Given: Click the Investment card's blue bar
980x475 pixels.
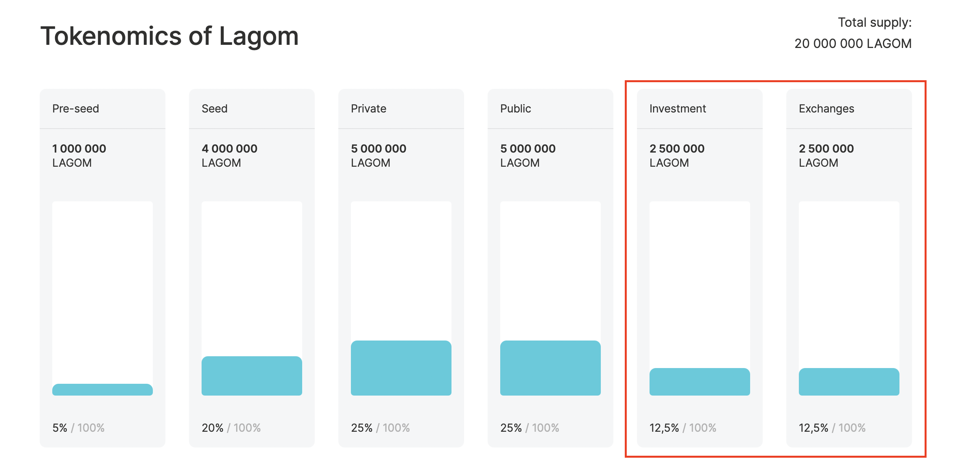Looking at the screenshot, I should click(699, 382).
